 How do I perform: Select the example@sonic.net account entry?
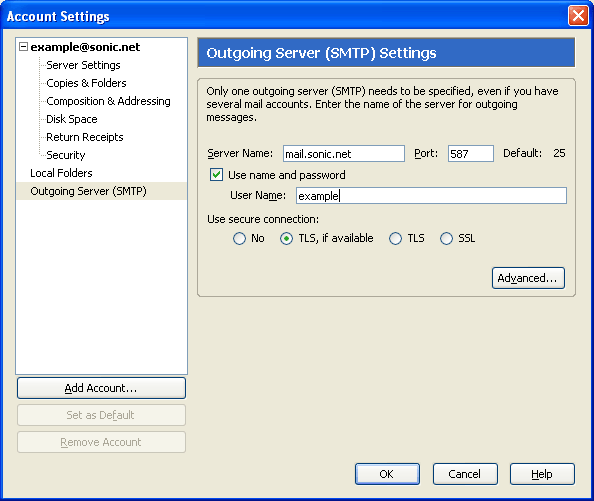tap(85, 47)
